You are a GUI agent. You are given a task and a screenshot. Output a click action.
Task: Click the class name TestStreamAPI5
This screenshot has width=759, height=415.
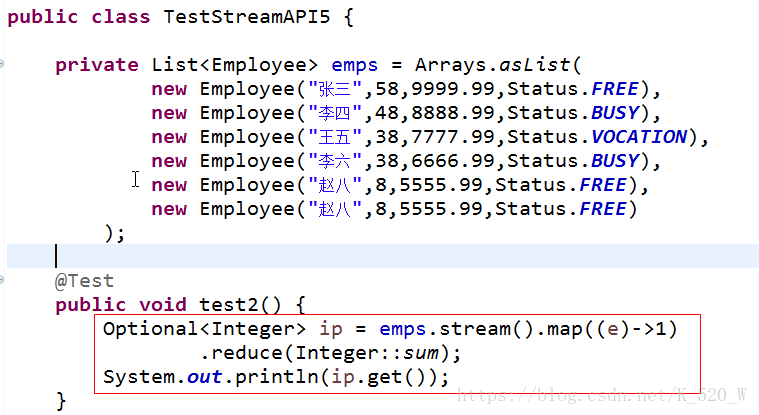[x=247, y=17]
